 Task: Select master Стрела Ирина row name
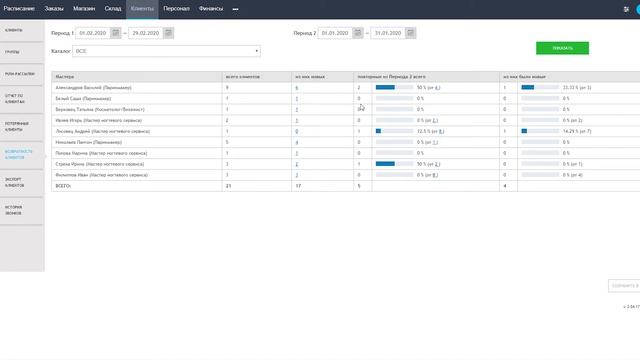[100, 164]
